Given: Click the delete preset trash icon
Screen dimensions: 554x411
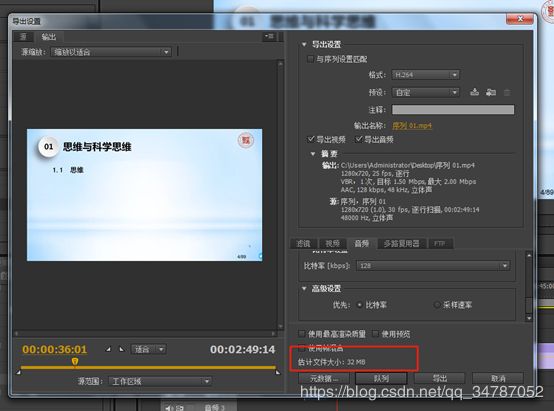Looking at the screenshot, I should point(507,93).
